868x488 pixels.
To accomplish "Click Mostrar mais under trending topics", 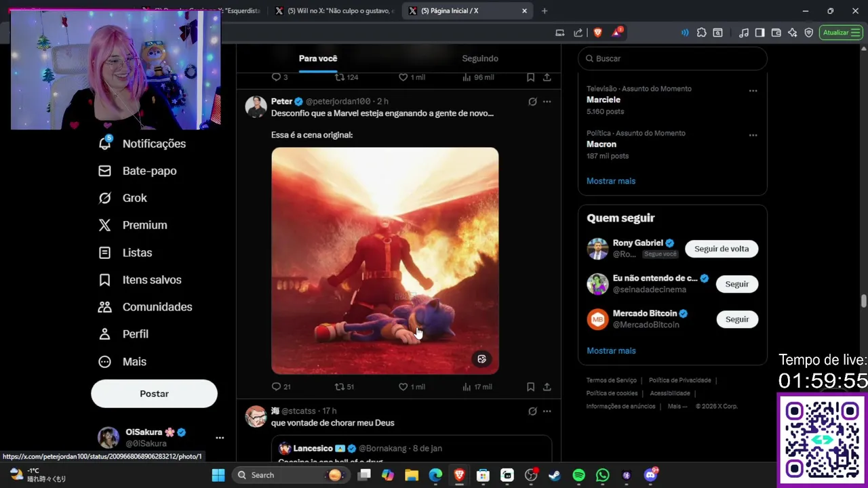I will [x=611, y=181].
